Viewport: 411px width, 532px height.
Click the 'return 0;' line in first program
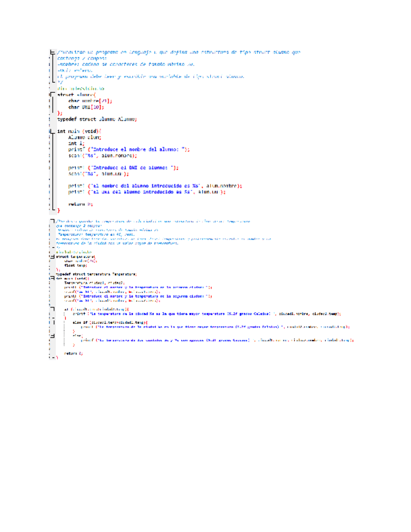coord(80,204)
